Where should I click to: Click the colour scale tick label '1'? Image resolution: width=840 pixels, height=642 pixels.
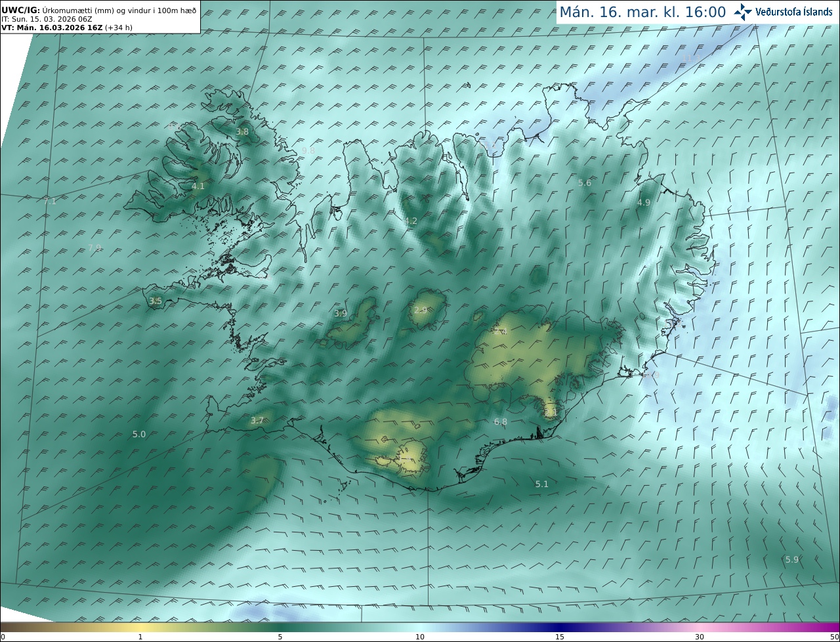(140, 637)
